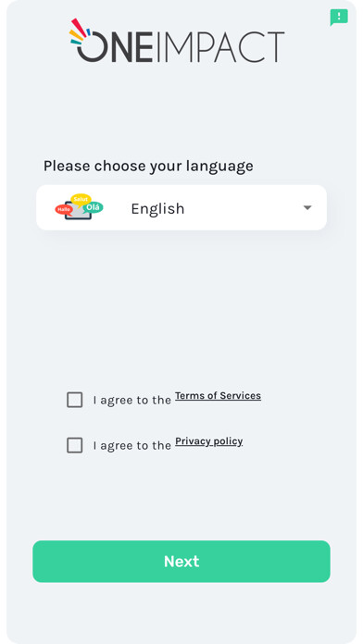The image size is (363, 644).
Task: Click the thin IMPACT part of logo
Action: 220,47
